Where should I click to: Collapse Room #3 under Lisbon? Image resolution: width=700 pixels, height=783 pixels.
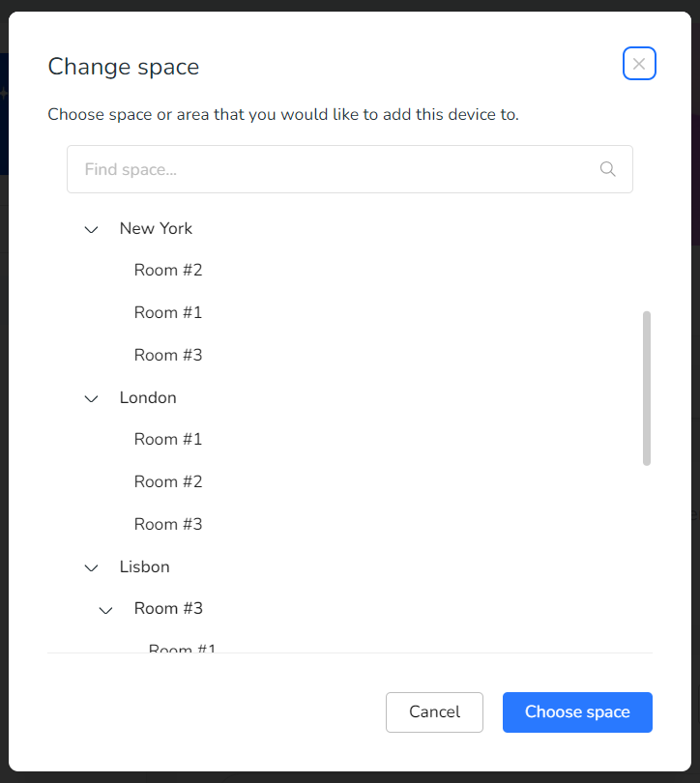coord(105,610)
